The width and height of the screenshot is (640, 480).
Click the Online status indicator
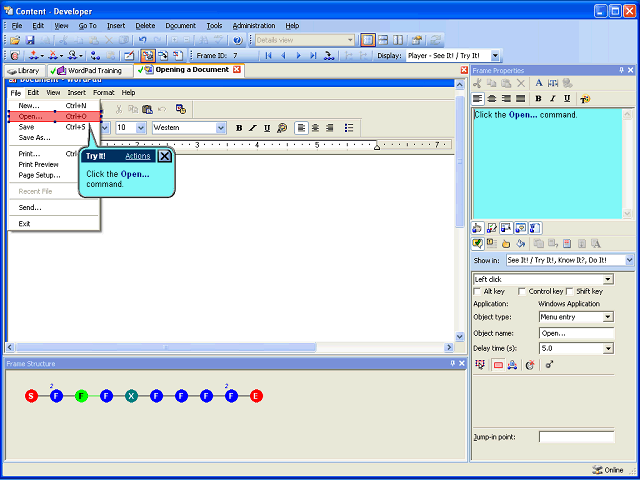point(608,470)
